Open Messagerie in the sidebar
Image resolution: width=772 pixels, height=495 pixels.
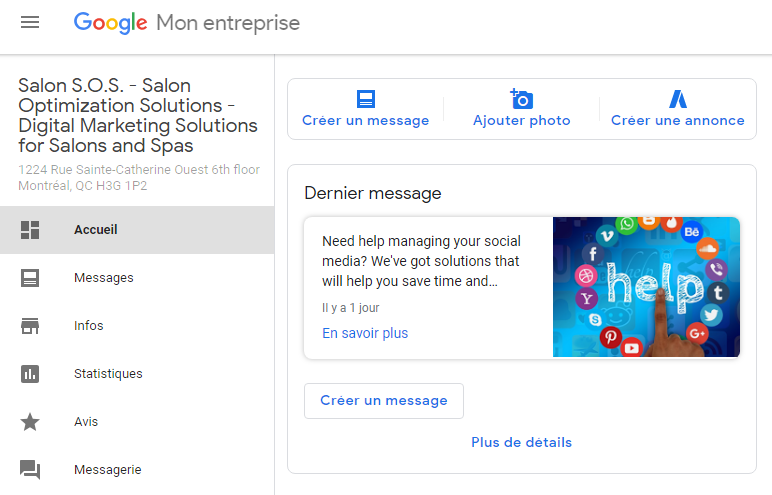coord(137,469)
